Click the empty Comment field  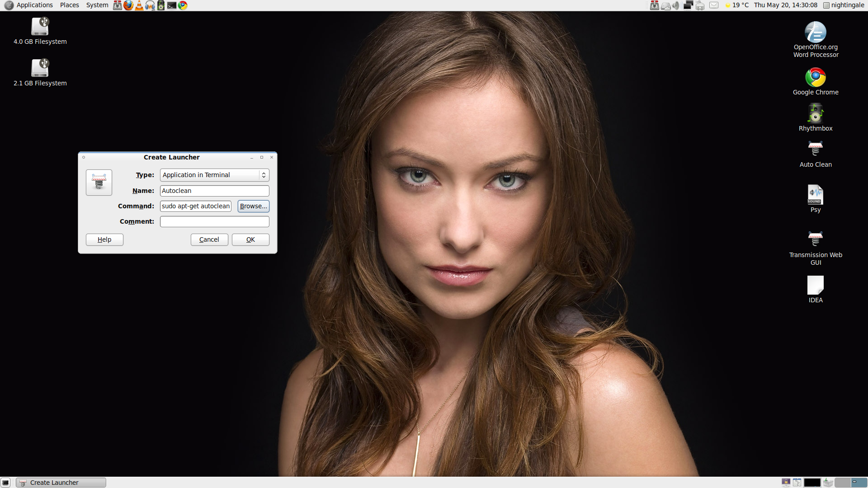coord(215,221)
